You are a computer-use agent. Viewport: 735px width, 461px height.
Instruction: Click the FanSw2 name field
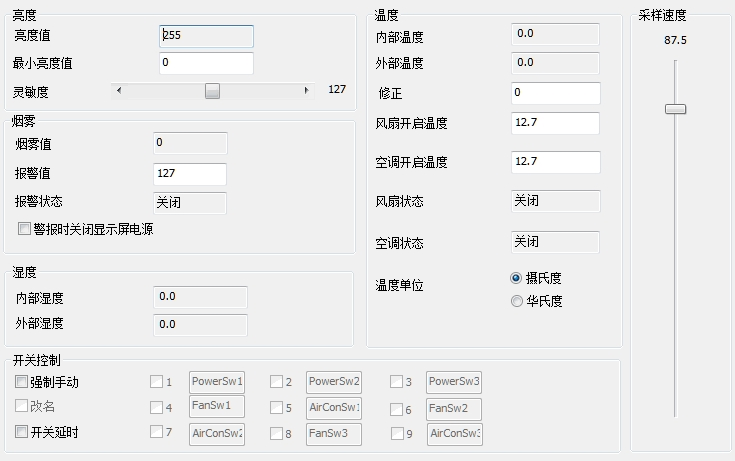click(454, 407)
